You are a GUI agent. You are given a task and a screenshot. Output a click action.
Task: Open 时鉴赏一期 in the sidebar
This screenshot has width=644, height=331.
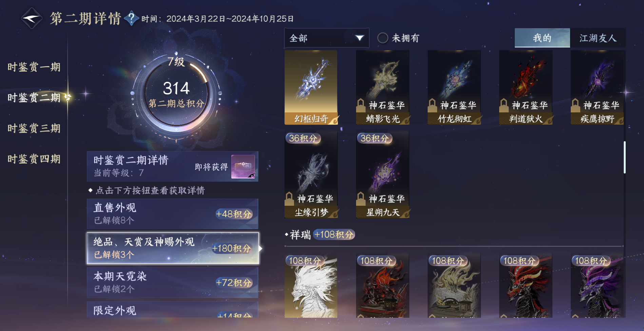click(x=34, y=67)
